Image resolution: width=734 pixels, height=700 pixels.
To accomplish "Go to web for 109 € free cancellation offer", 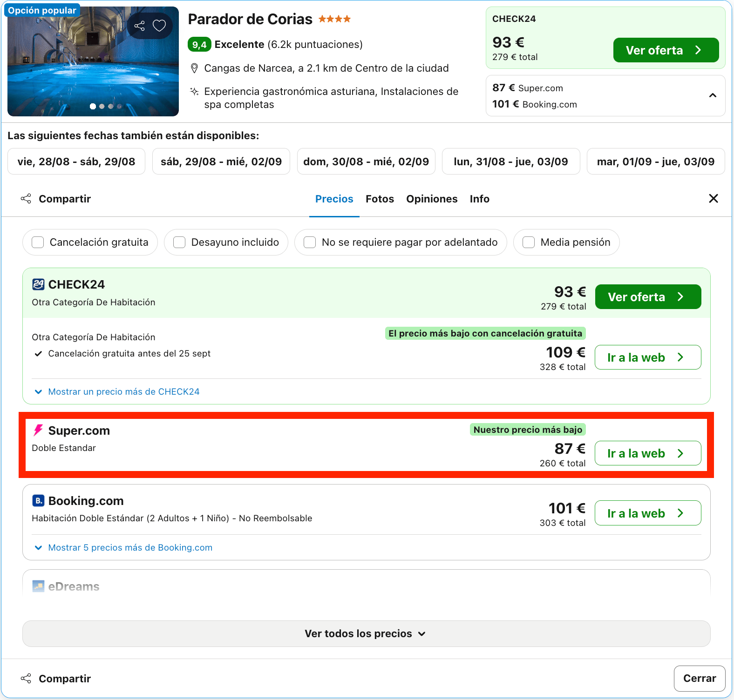I will (648, 357).
